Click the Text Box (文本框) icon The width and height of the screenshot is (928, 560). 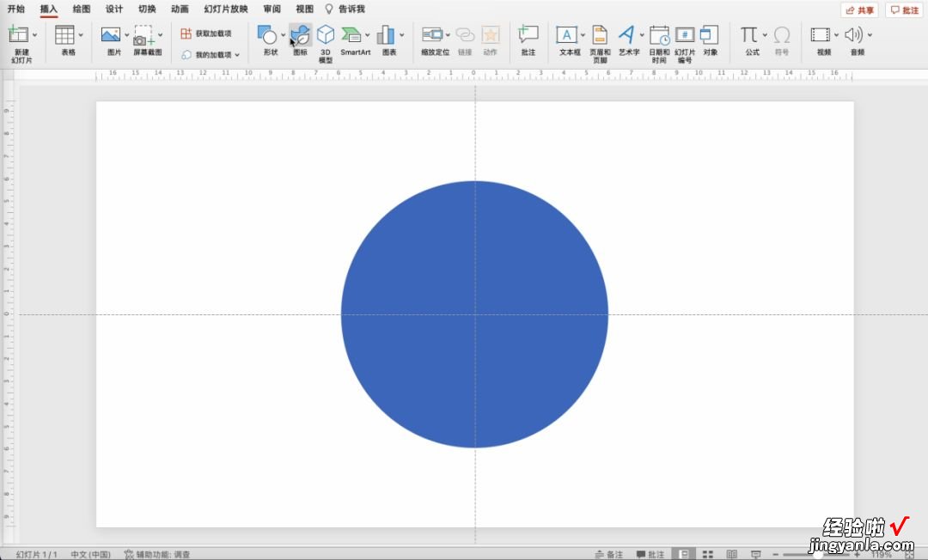566,35
